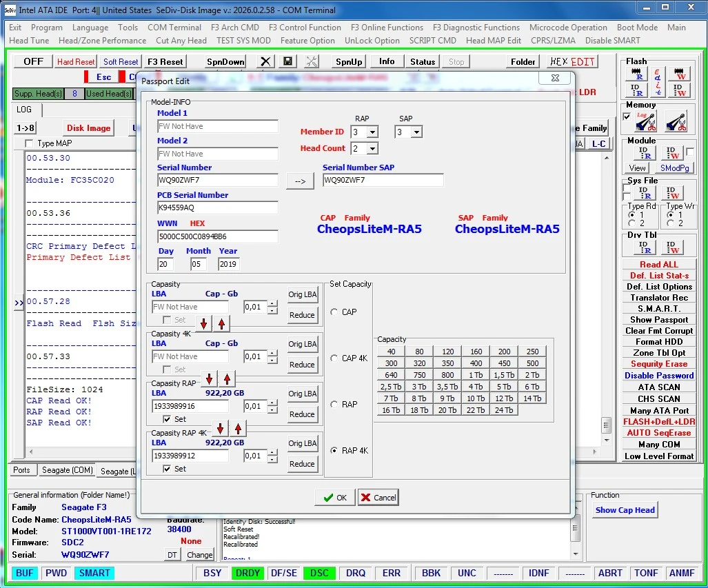Select the RAP set capacity radio
708x588 pixels.
click(x=334, y=404)
